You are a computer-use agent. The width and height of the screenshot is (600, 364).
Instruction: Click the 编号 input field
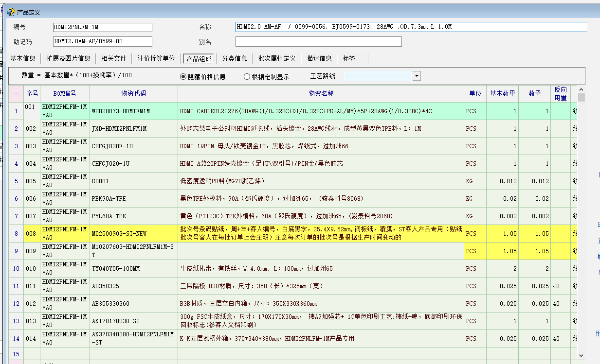[x=102, y=27]
